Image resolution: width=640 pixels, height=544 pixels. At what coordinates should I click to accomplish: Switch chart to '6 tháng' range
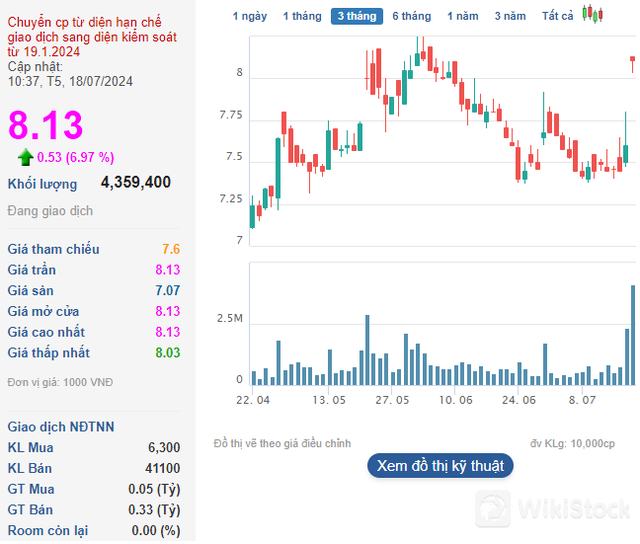tap(411, 16)
